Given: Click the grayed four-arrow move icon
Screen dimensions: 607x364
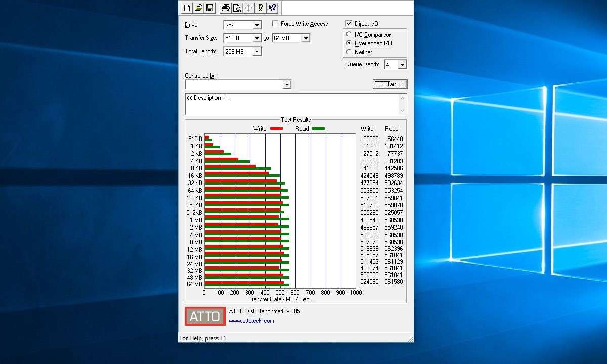Looking at the screenshot, I should pos(248,7).
